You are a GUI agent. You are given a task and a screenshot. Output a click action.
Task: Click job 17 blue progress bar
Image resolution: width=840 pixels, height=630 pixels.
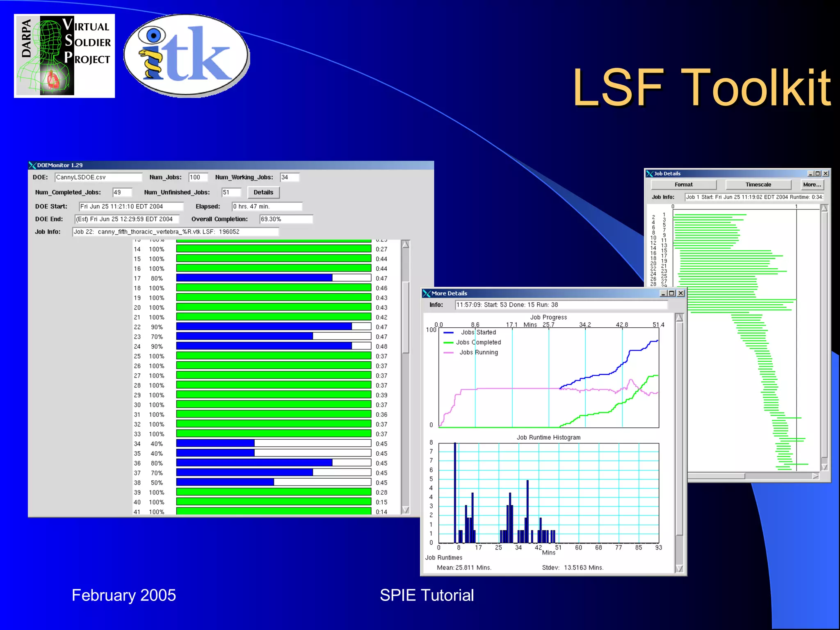[254, 278]
